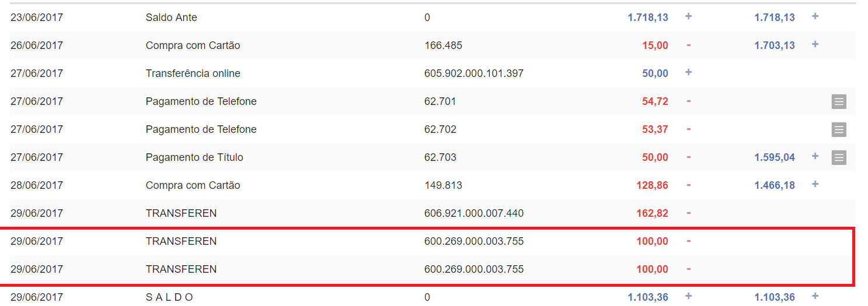Click plus sign beside 1.703,13 balance
Image resolution: width=868 pixels, height=306 pixels.
click(x=815, y=44)
